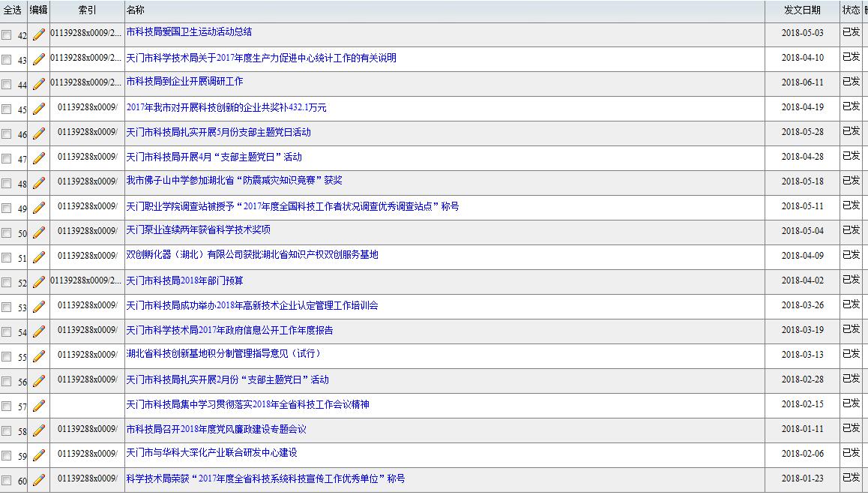Click the 状态 column header

pos(851,10)
